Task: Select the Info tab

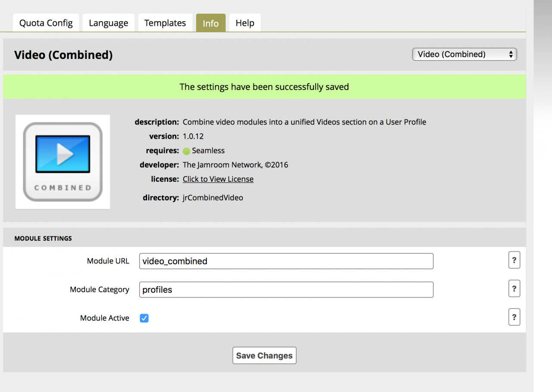Action: [210, 23]
